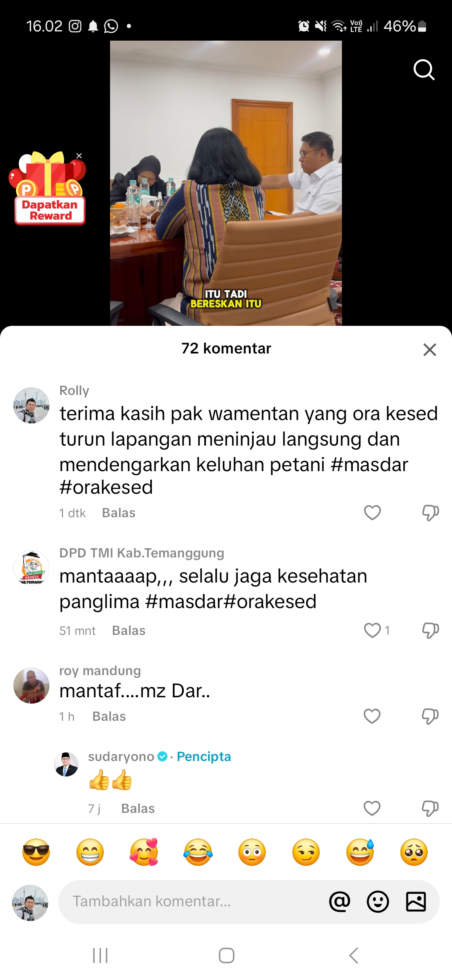Open sudaryono's profile name

coord(121,756)
